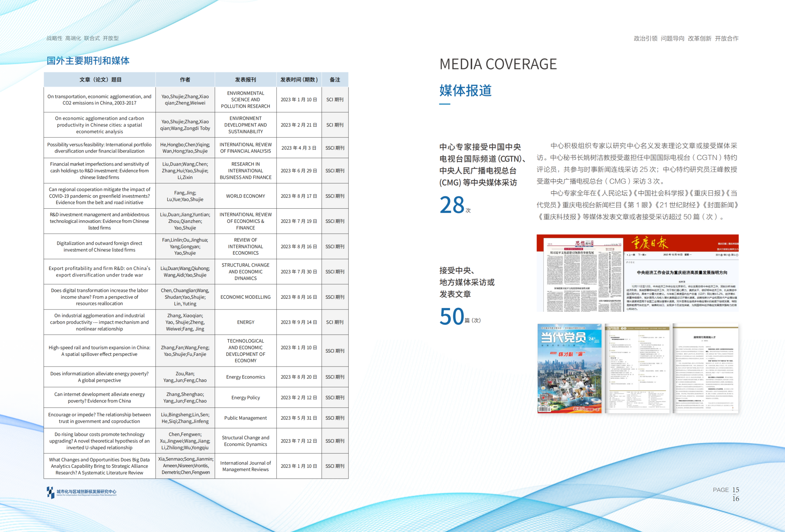Click the journal cell ENERGY

point(245,322)
